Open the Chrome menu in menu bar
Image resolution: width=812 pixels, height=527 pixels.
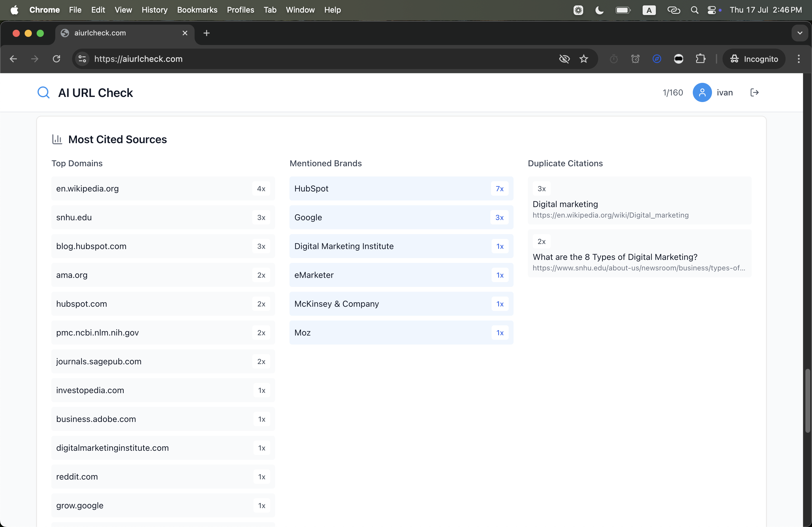click(44, 10)
